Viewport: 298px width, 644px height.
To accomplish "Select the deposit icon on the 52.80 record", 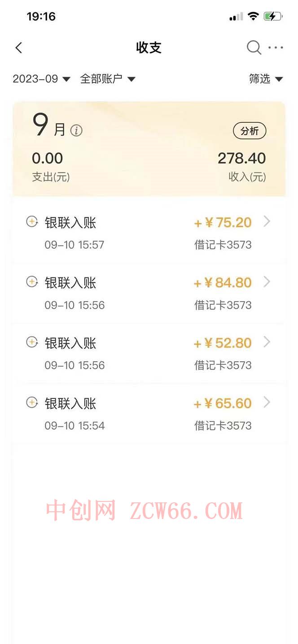I will [31, 343].
